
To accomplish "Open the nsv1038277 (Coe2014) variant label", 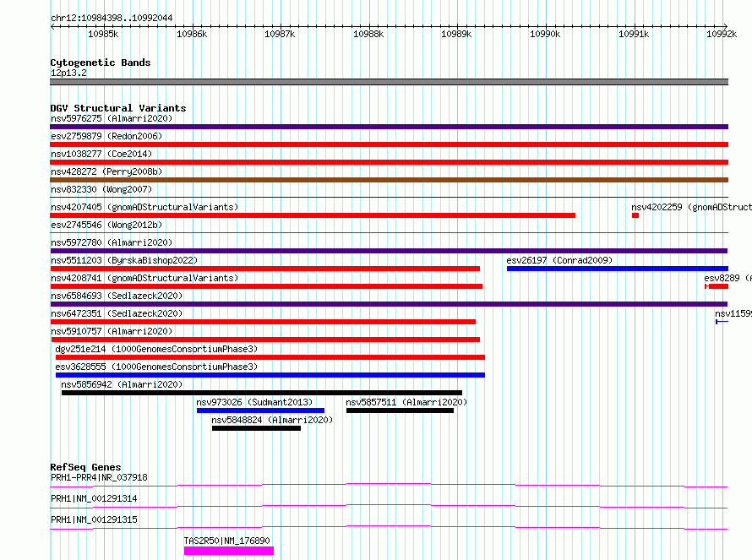I will coord(101,154).
